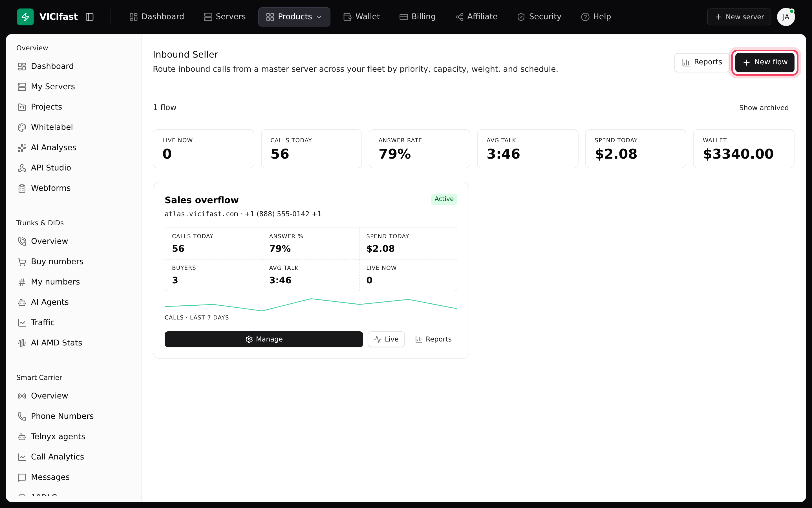Viewport: 812px width, 508px height.
Task: Click the calls last 7 days sparkline chart
Action: pyautogui.click(x=311, y=305)
